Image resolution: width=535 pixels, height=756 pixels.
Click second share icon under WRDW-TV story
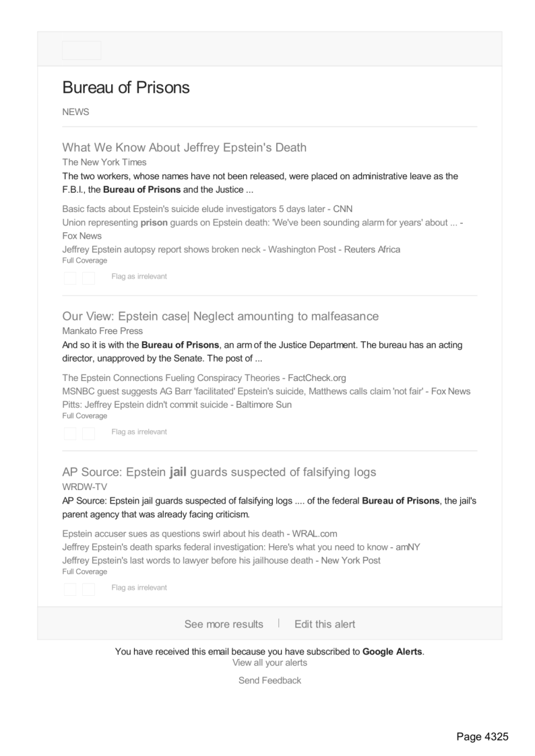coord(88,589)
